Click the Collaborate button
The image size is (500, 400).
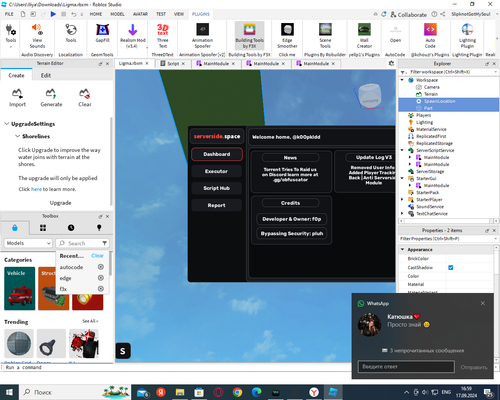tap(409, 14)
